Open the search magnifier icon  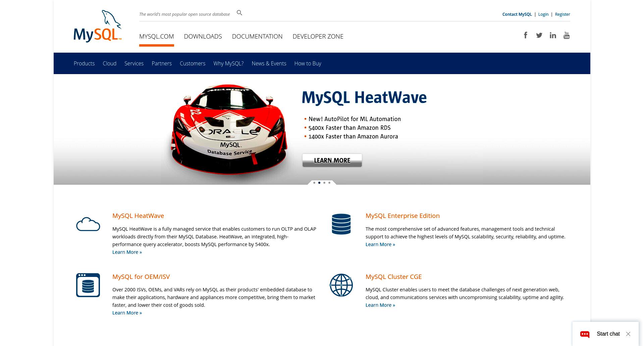[239, 13]
